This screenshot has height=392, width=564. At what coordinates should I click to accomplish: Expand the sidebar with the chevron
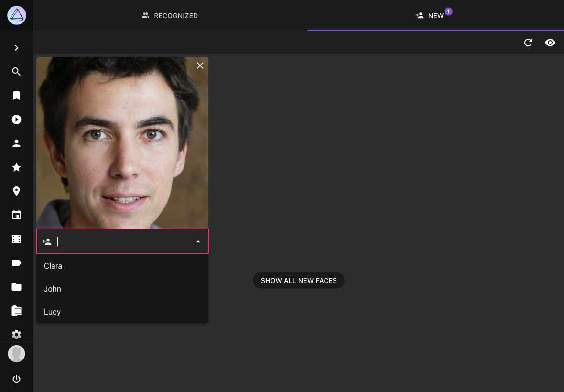(17, 48)
